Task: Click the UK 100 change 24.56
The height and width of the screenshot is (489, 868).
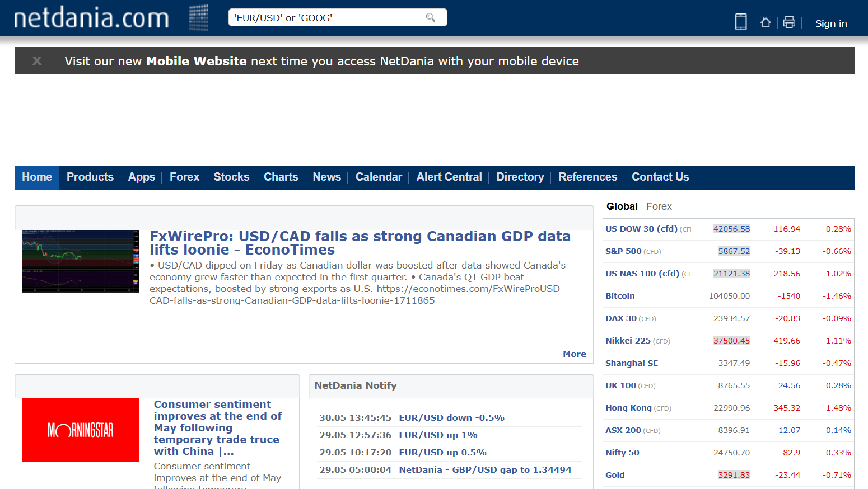Action: tap(790, 385)
